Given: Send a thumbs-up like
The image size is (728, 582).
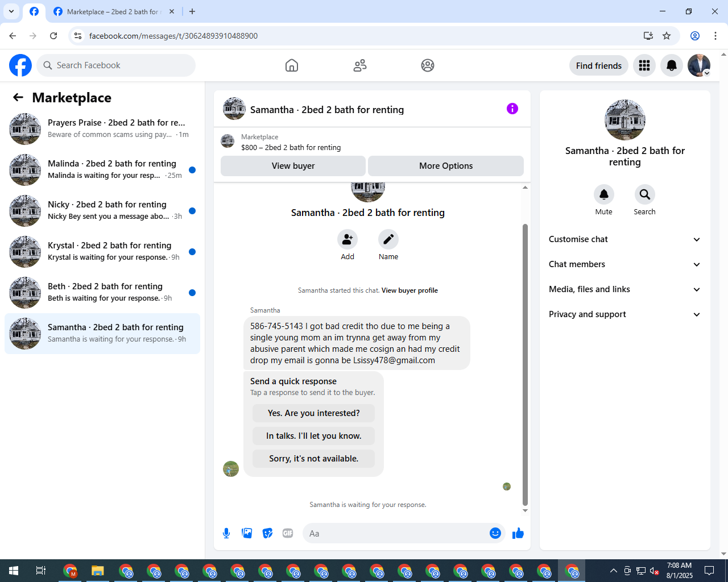Looking at the screenshot, I should (518, 533).
